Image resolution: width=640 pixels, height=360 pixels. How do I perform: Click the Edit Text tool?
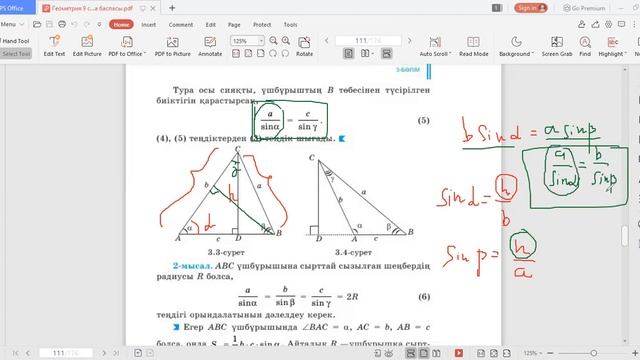pyautogui.click(x=54, y=46)
